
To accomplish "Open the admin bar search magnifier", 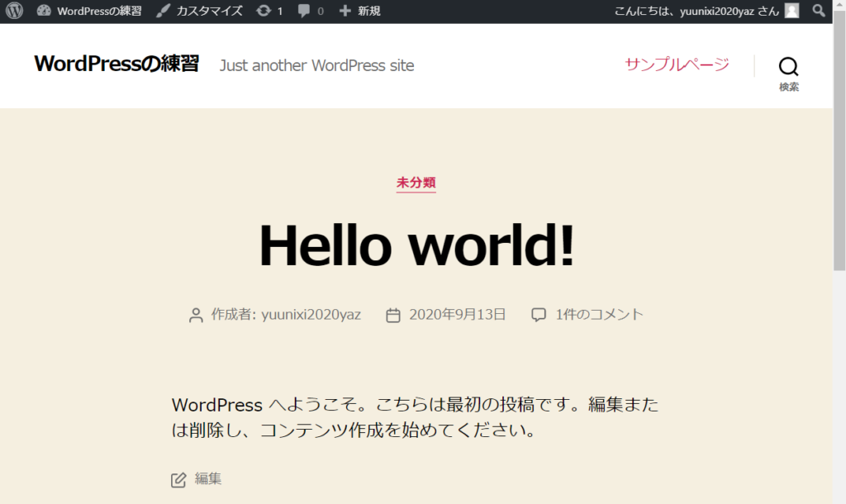I will pyautogui.click(x=819, y=12).
